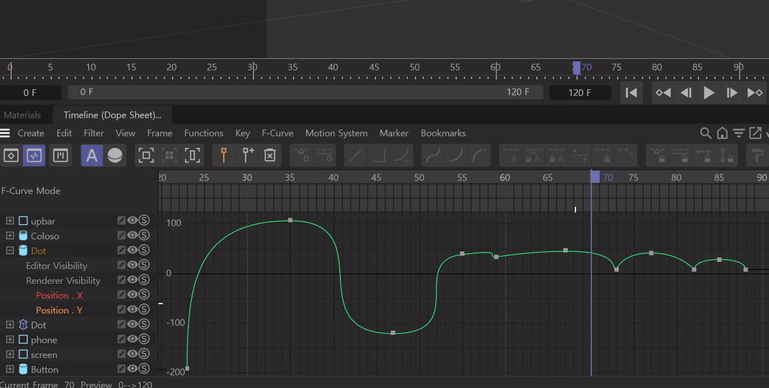Expand the Dot tag item above phone
Image resolution: width=769 pixels, height=388 pixels.
pos(10,325)
